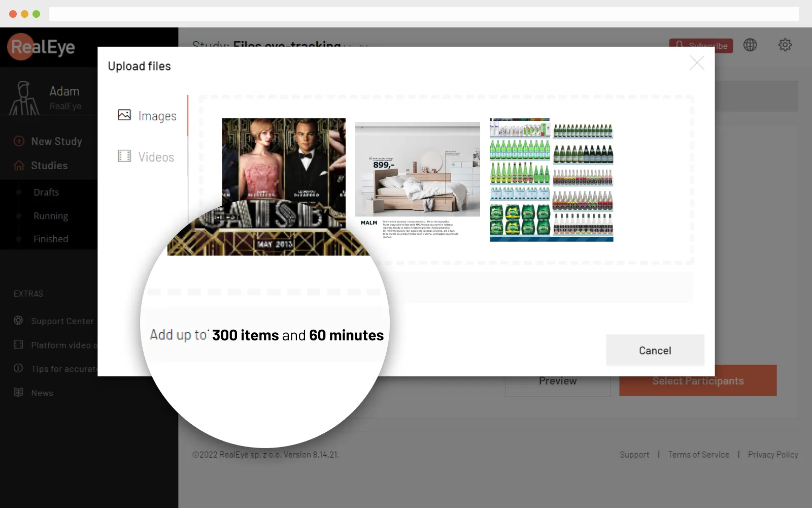Click the Select Participants button
The height and width of the screenshot is (508, 812).
click(698, 380)
